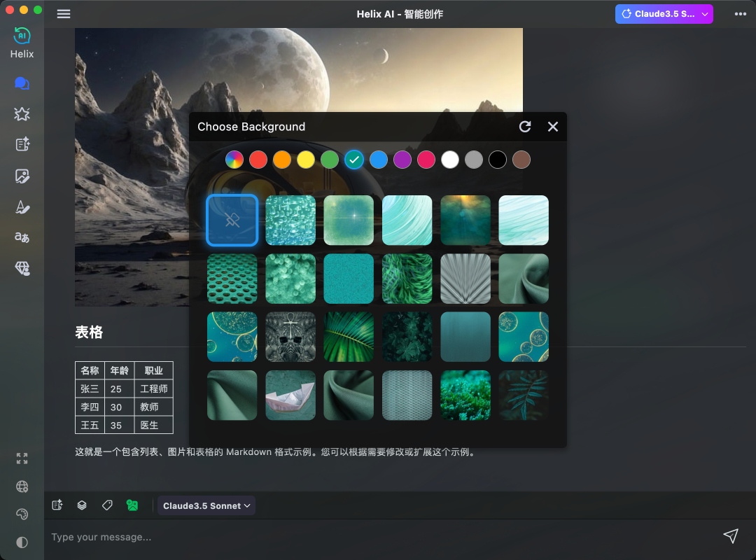This screenshot has height=560, width=756.
Task: Open the translation tool in the sidebar
Action: click(22, 237)
